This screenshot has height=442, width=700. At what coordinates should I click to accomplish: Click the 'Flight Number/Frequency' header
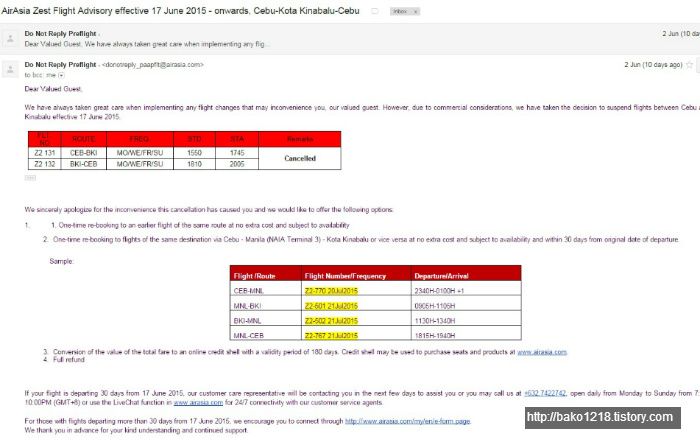tap(356, 274)
